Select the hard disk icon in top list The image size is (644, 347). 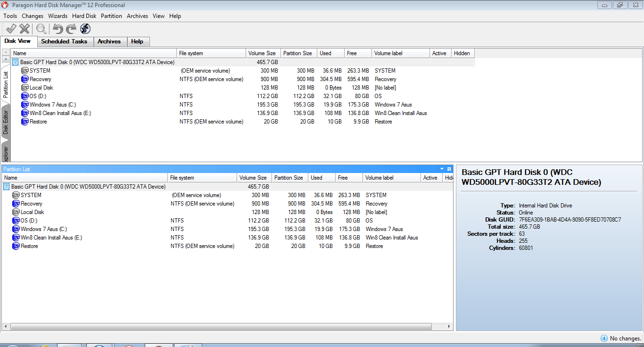click(x=16, y=62)
